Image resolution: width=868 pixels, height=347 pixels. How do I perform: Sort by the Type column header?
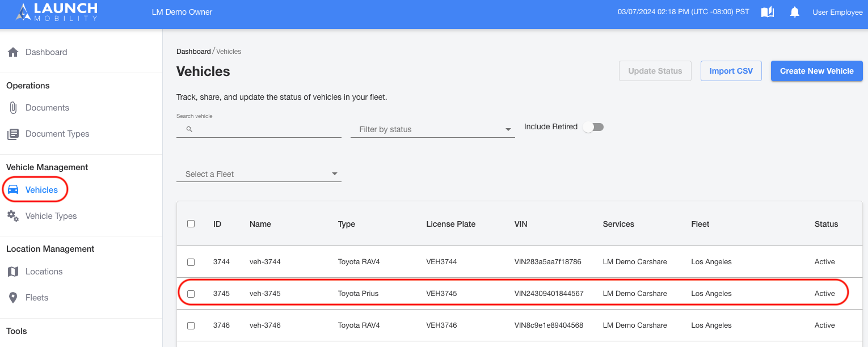347,224
